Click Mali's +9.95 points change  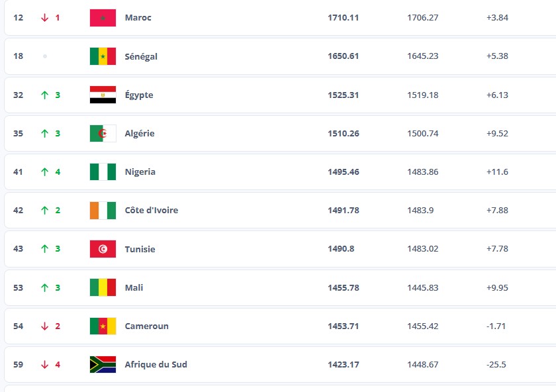pyautogui.click(x=497, y=287)
